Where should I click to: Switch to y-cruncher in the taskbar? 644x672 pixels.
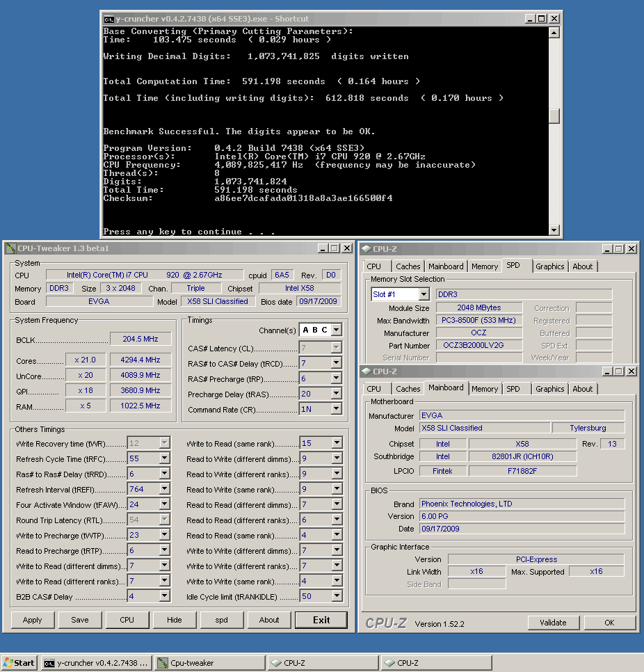click(x=96, y=663)
